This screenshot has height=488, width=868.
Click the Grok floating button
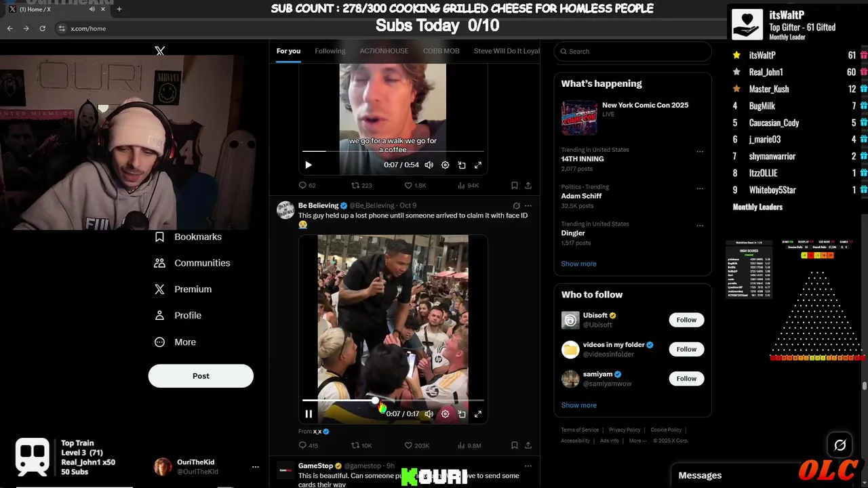tap(840, 445)
